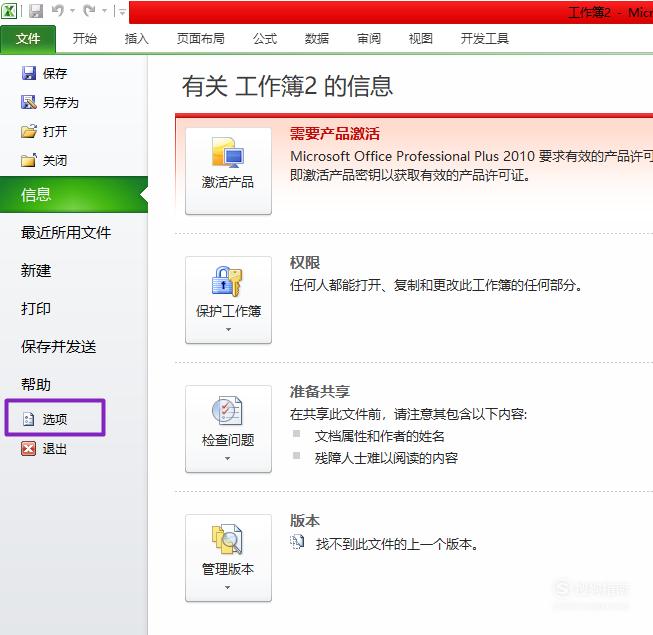This screenshot has width=653, height=635.
Task: Click the red 退出 exit icon
Action: click(x=29, y=448)
